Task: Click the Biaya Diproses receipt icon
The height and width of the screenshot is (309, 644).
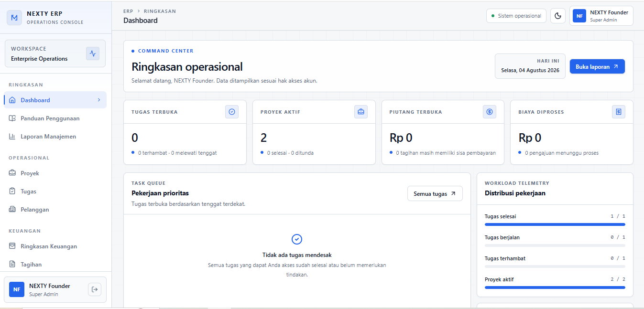Action: (619, 112)
